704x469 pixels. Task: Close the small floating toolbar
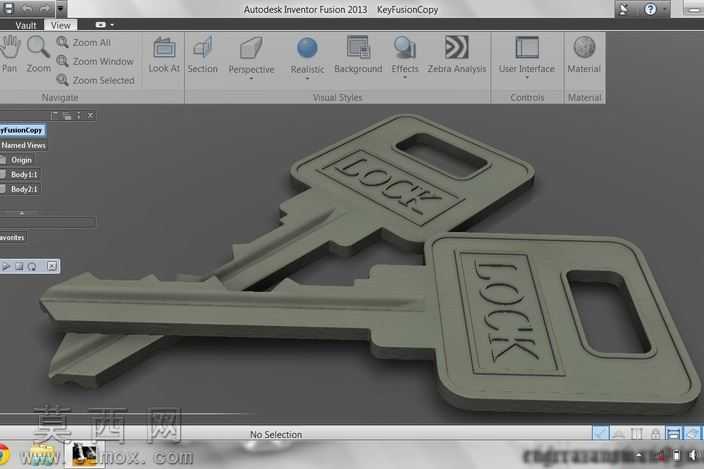pyautogui.click(x=52, y=266)
